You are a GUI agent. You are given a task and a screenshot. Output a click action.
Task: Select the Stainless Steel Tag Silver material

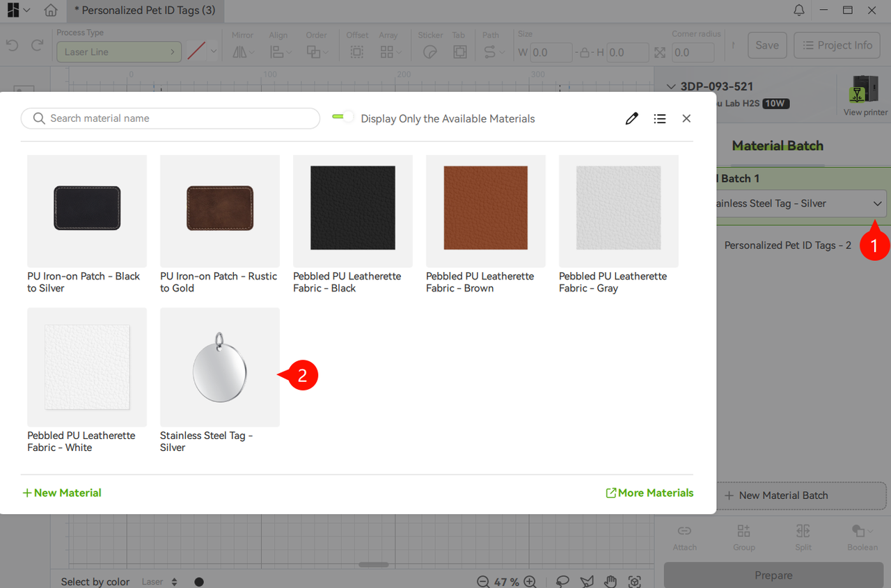click(x=220, y=381)
